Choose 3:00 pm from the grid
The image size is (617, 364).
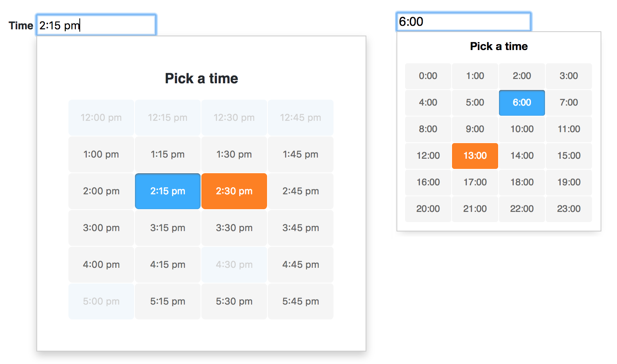[x=101, y=228]
